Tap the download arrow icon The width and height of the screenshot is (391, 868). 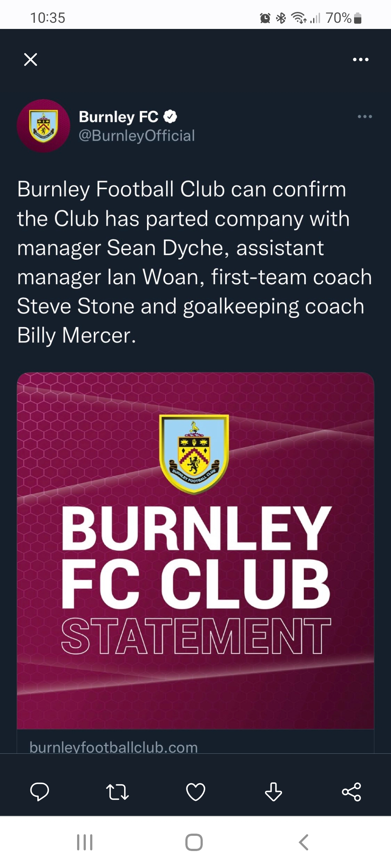pos(273,792)
